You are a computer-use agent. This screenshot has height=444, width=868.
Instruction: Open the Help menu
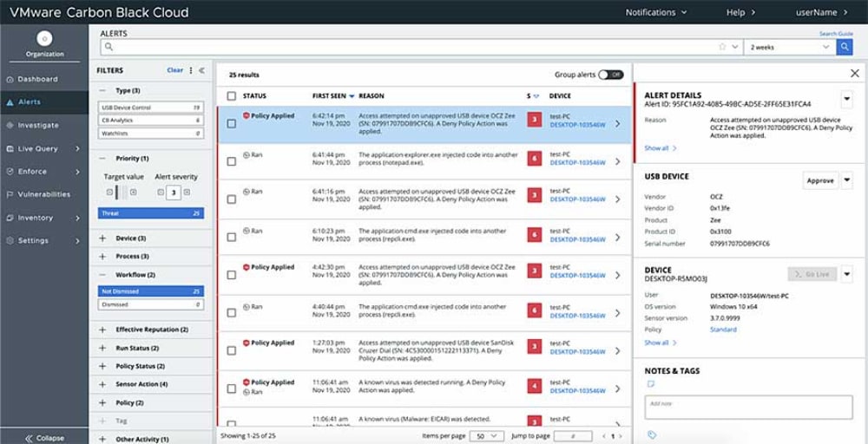(x=740, y=12)
